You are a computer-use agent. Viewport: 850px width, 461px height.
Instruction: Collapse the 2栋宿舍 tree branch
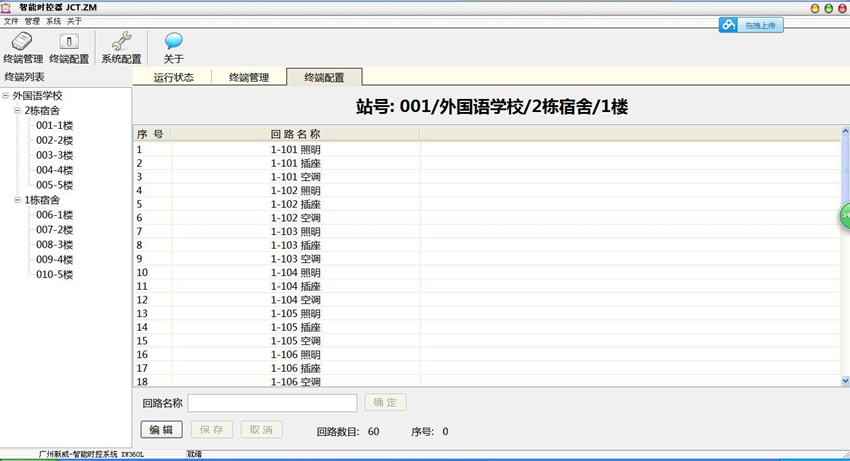point(17,111)
